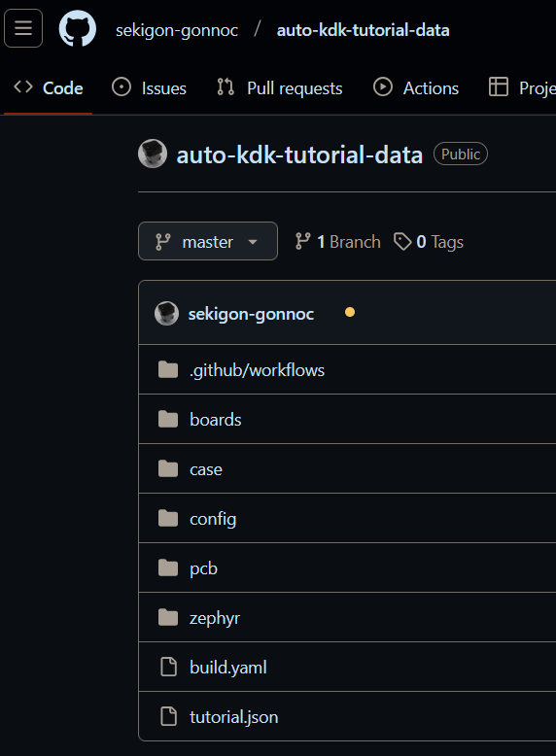Open the Actions tab
The width and height of the screenshot is (556, 756).
click(x=416, y=87)
